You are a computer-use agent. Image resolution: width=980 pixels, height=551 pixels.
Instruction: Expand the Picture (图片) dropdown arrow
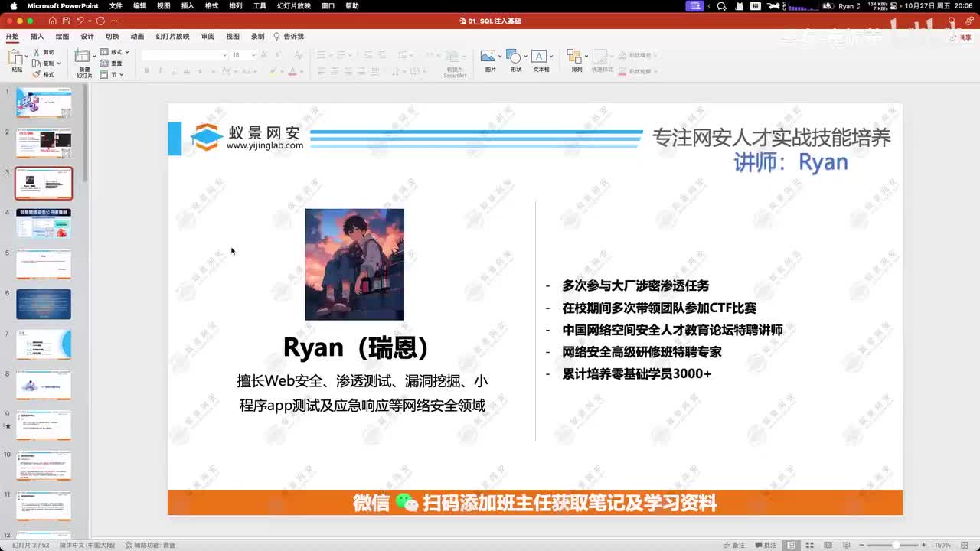500,57
